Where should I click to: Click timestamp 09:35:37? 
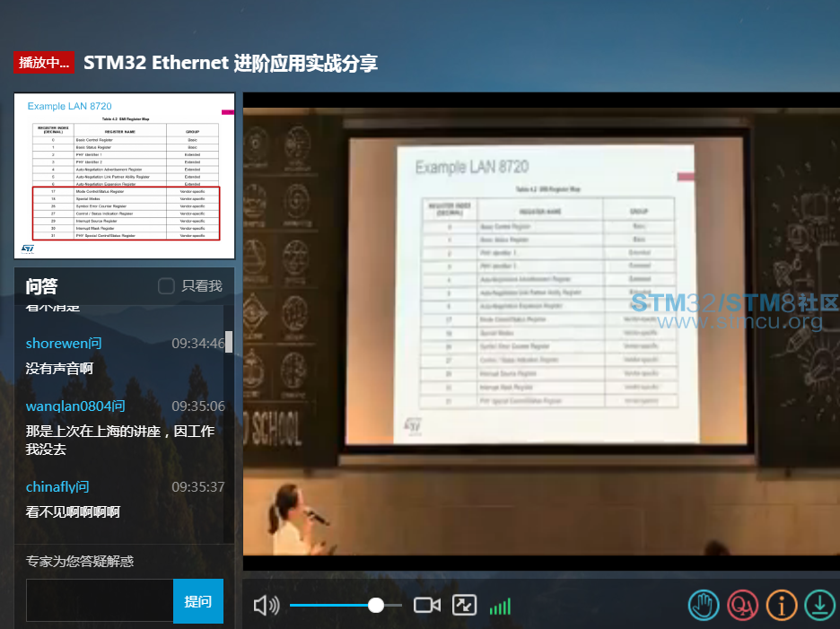tap(198, 487)
